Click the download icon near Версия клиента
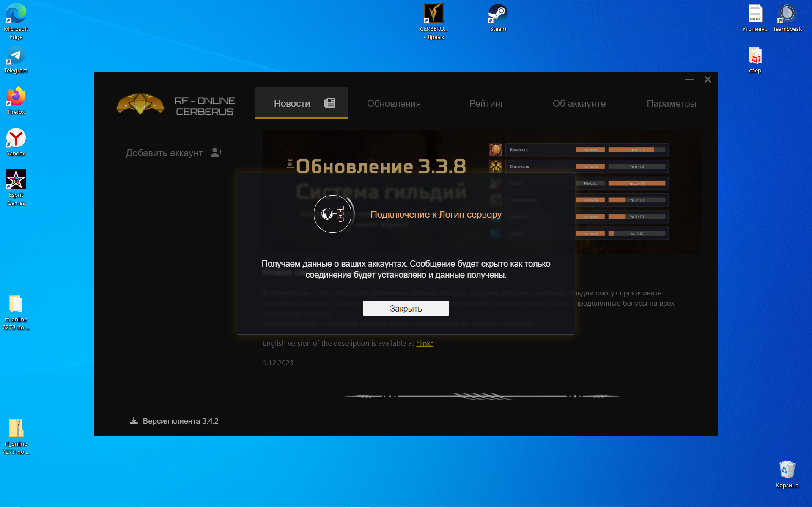The image size is (812, 508). click(134, 420)
